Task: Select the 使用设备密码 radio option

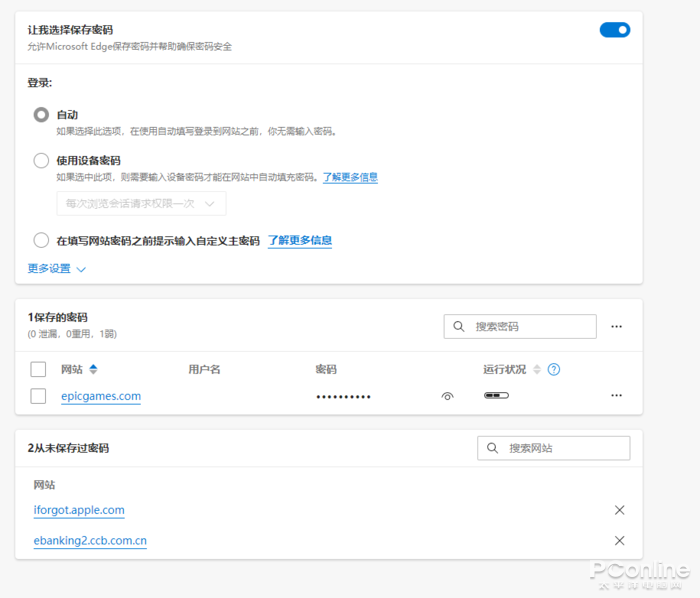Action: (41, 160)
